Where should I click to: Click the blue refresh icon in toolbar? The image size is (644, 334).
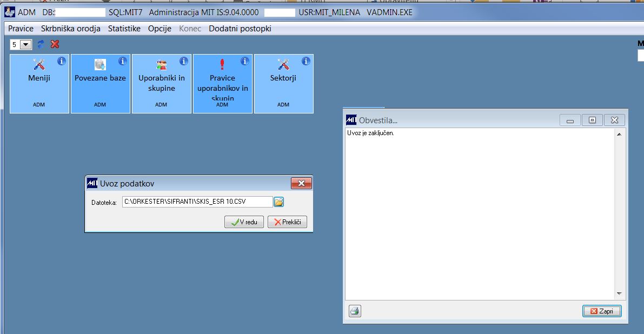coord(41,44)
